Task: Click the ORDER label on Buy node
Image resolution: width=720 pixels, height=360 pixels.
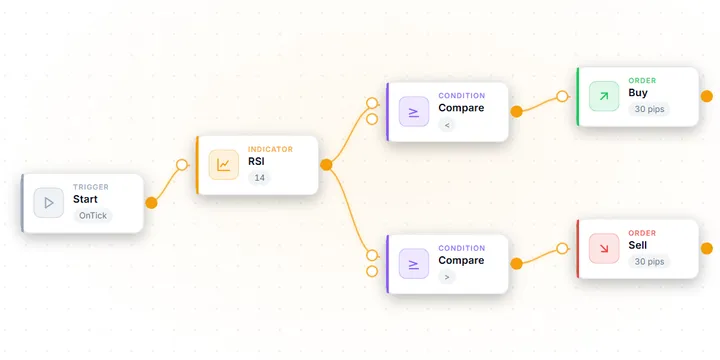Action: (642, 80)
